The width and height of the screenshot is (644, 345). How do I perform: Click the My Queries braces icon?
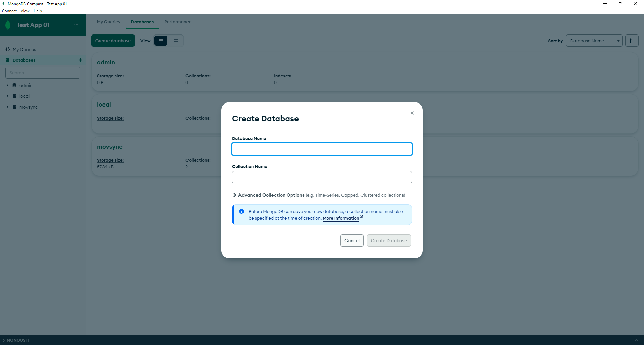point(8,49)
